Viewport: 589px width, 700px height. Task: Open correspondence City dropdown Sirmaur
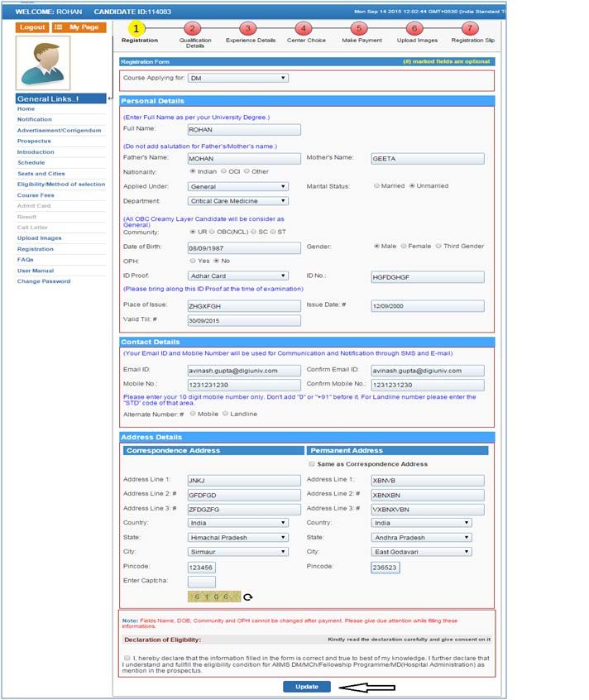[237, 552]
